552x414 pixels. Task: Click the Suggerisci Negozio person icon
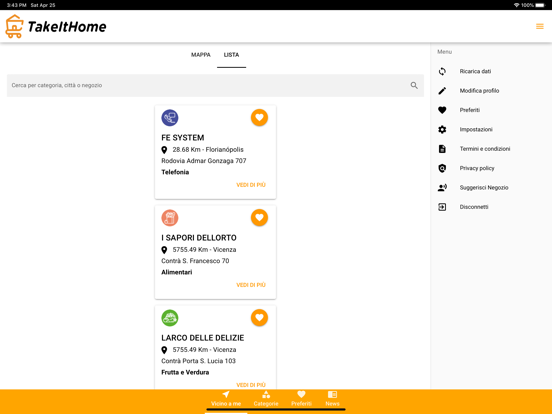[x=442, y=188]
